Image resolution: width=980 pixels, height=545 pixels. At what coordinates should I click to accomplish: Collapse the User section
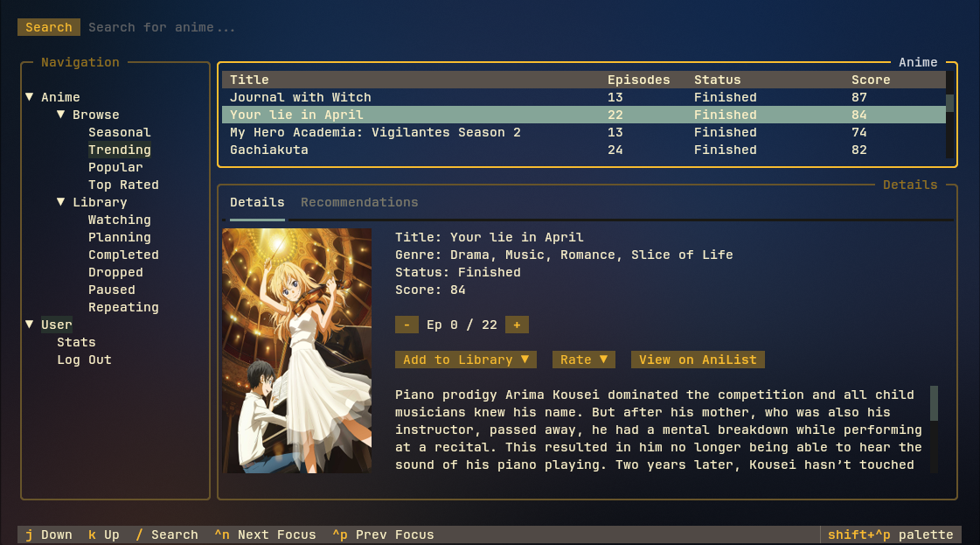[x=28, y=325]
